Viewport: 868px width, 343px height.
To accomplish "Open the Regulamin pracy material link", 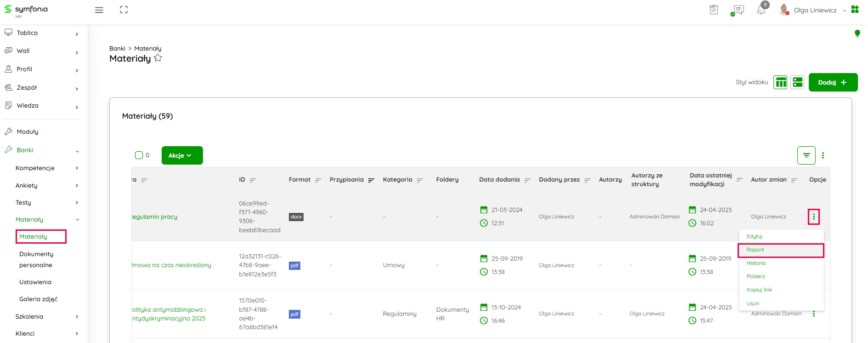I will [155, 217].
